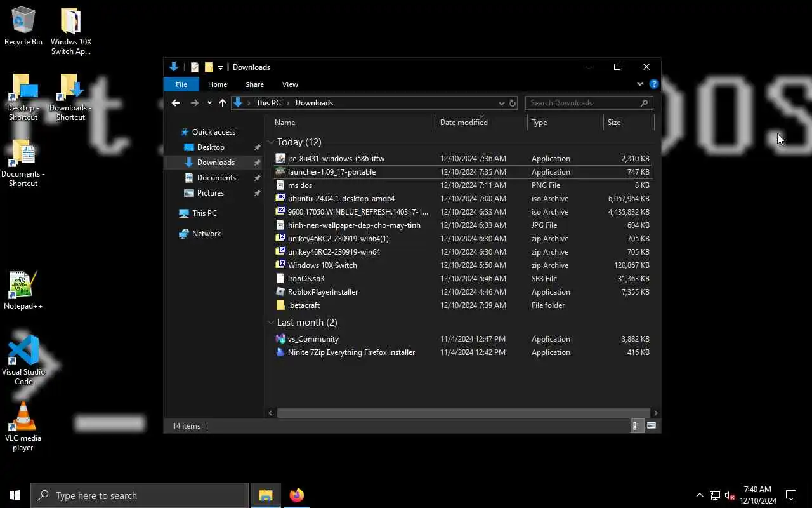
Task: Expand the address bar history dropdown
Action: (501, 103)
